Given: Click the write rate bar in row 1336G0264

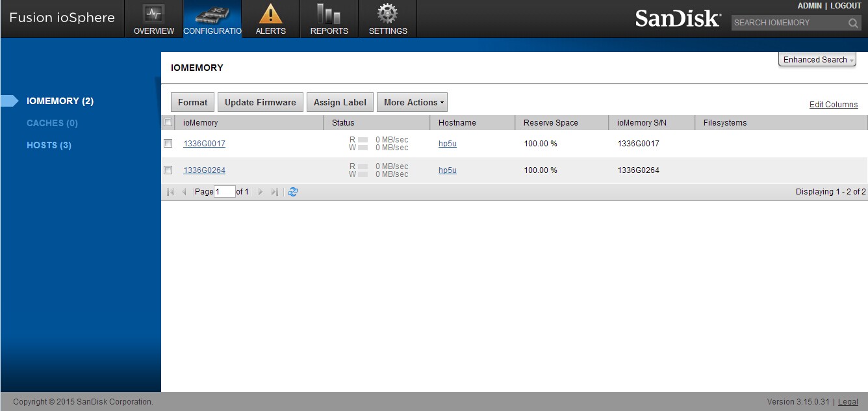Looking at the screenshot, I should point(363,174).
